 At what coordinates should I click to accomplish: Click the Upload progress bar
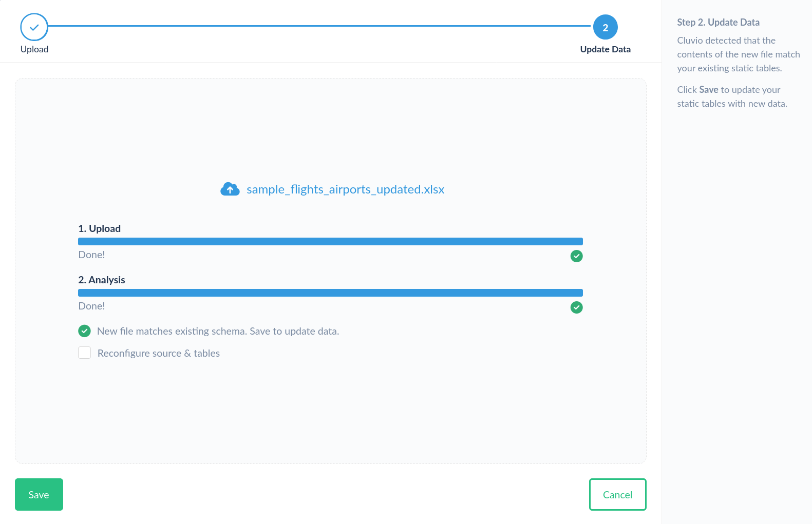(x=330, y=241)
